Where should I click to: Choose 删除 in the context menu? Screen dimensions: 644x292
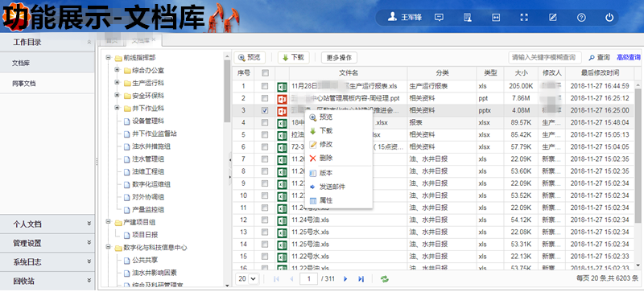point(338,158)
